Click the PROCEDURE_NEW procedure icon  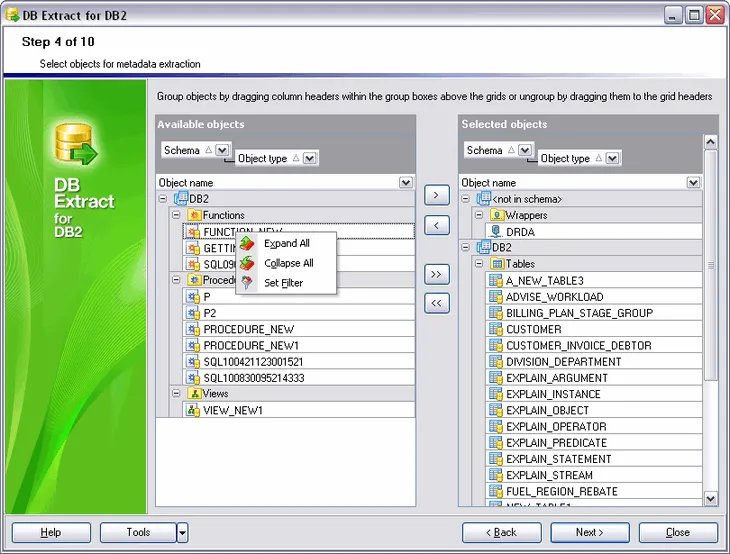[x=192, y=329]
